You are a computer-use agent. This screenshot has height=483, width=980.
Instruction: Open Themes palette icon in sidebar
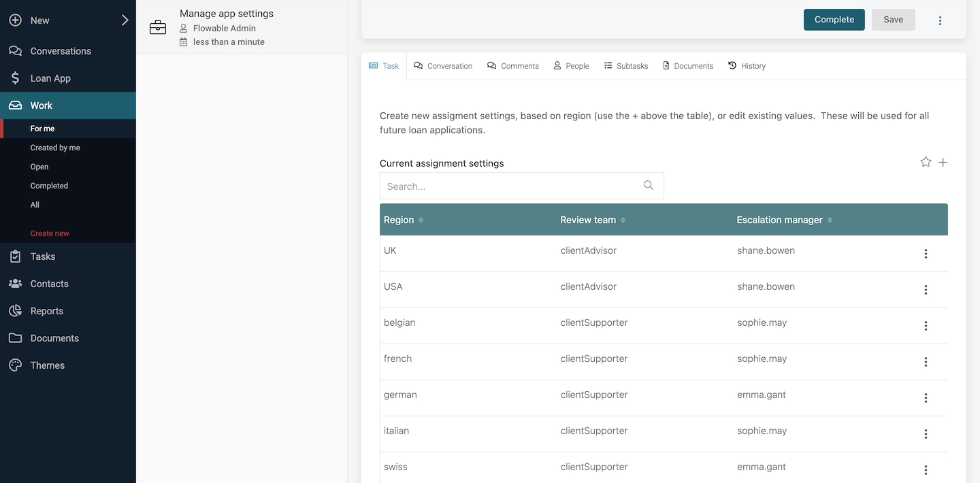tap(15, 365)
